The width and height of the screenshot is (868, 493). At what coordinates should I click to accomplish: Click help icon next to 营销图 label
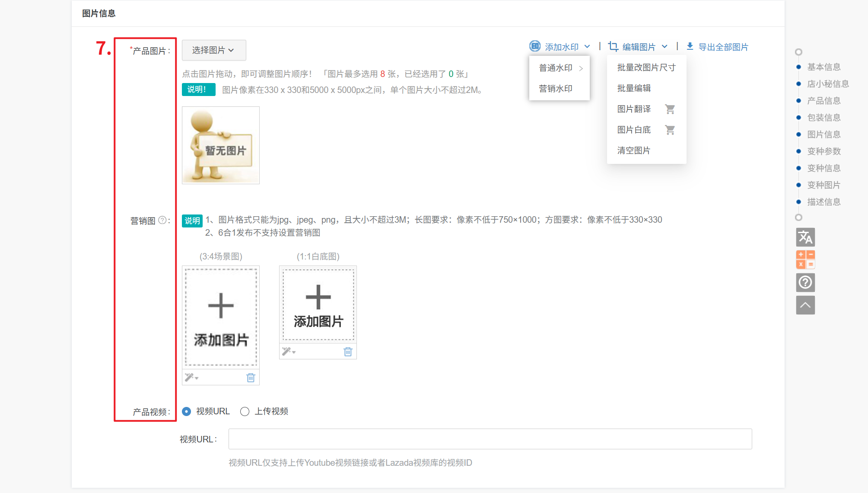(162, 220)
